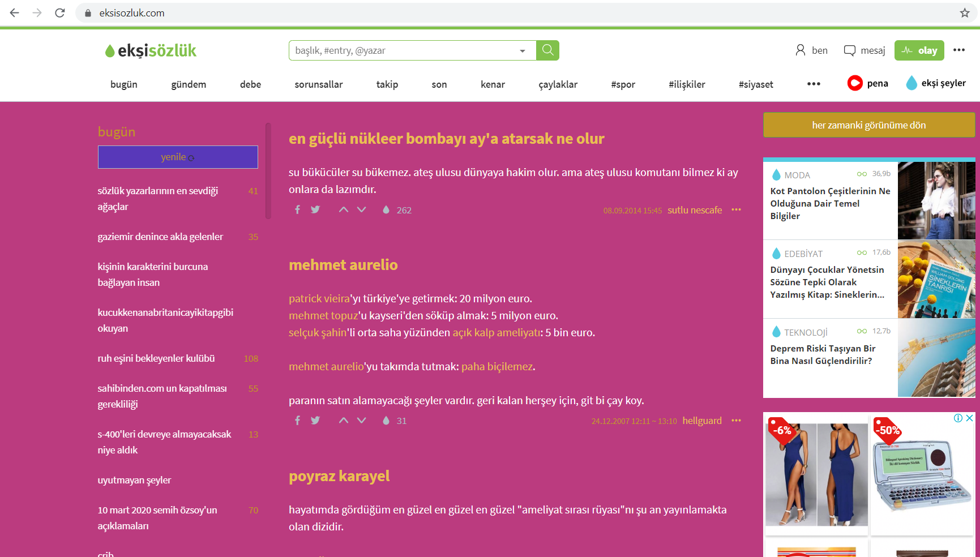This screenshot has width=980, height=557.
Task: Share sutlu nescafe's entry on Facebook
Action: pyautogui.click(x=297, y=210)
